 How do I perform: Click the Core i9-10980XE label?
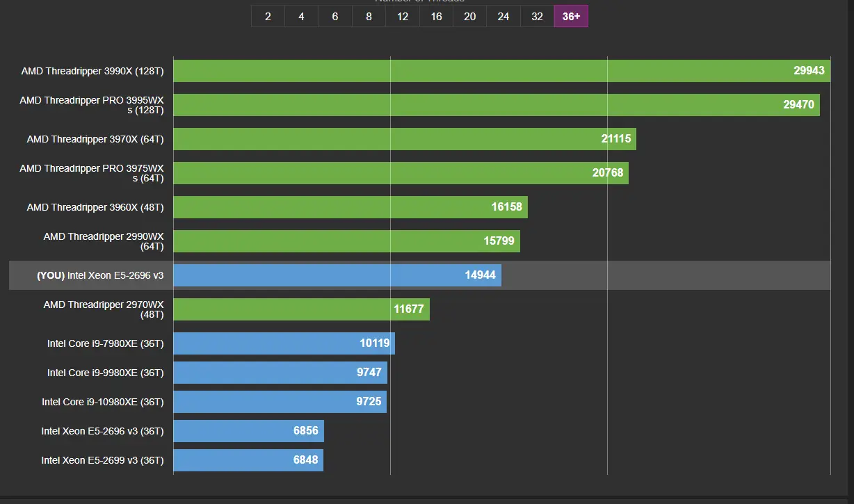tap(103, 402)
